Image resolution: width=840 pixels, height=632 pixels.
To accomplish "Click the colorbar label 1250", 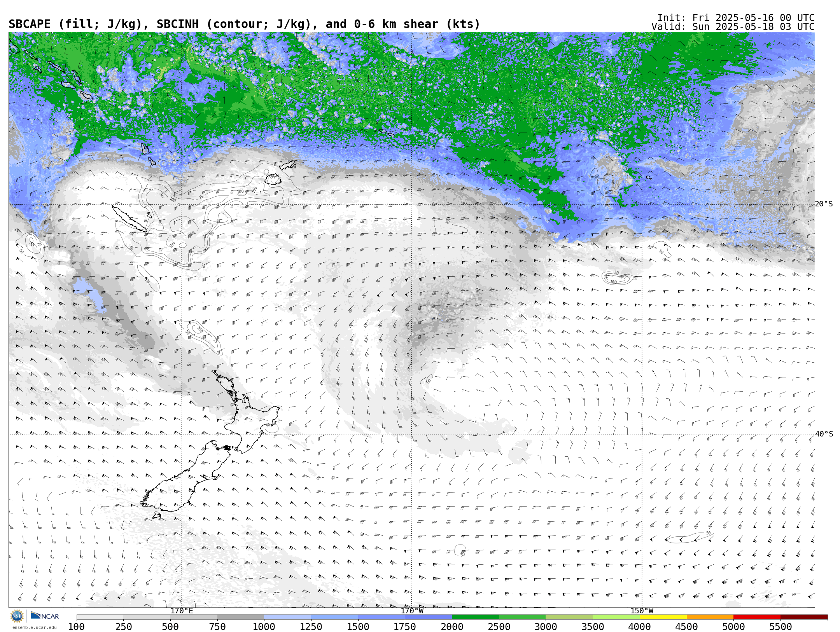I will click(311, 627).
